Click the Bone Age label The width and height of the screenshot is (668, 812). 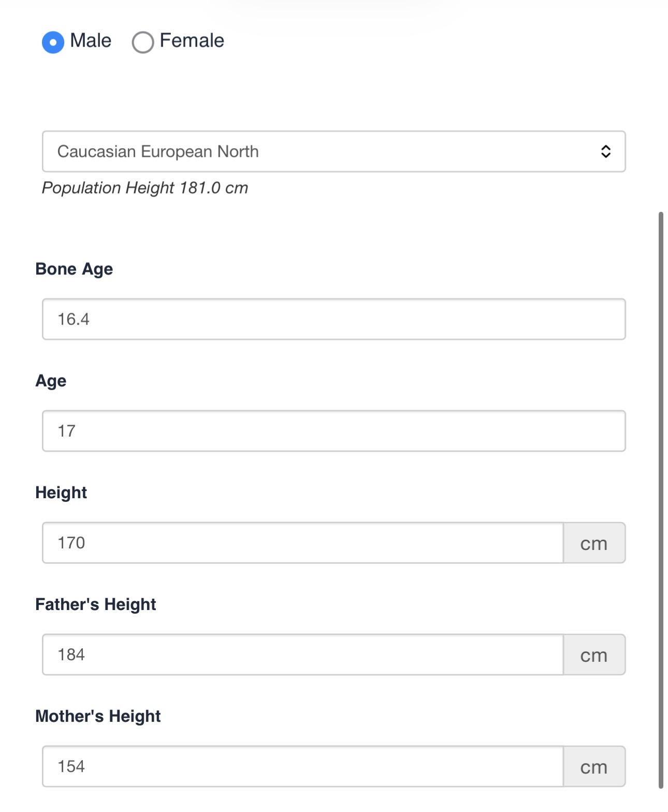(74, 269)
